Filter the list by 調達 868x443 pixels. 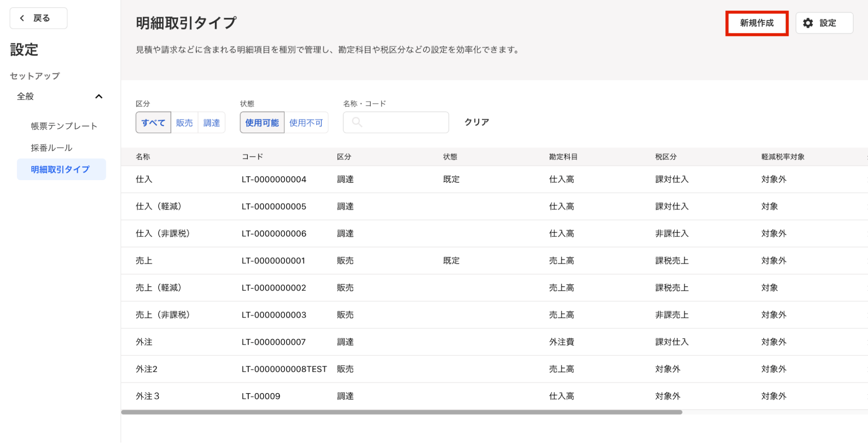[211, 123]
